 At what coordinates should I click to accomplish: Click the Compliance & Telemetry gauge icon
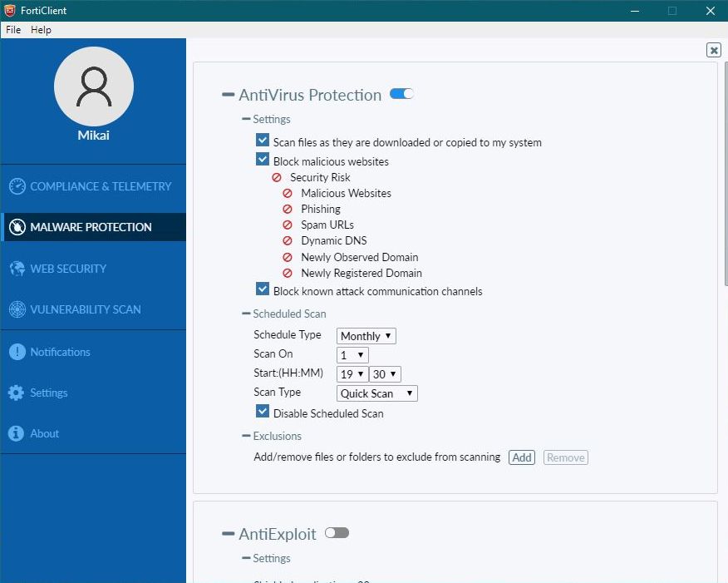(x=17, y=186)
